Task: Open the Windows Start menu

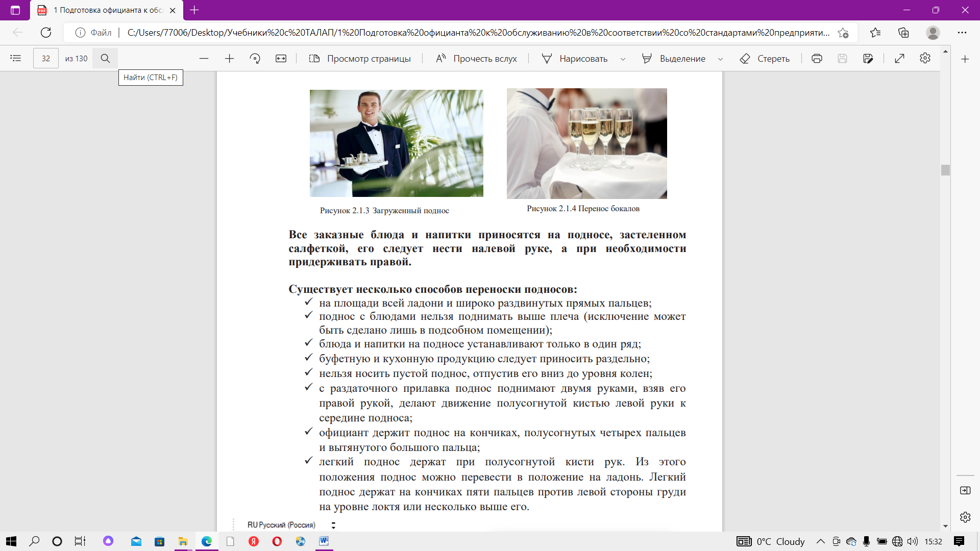Action: (x=11, y=541)
